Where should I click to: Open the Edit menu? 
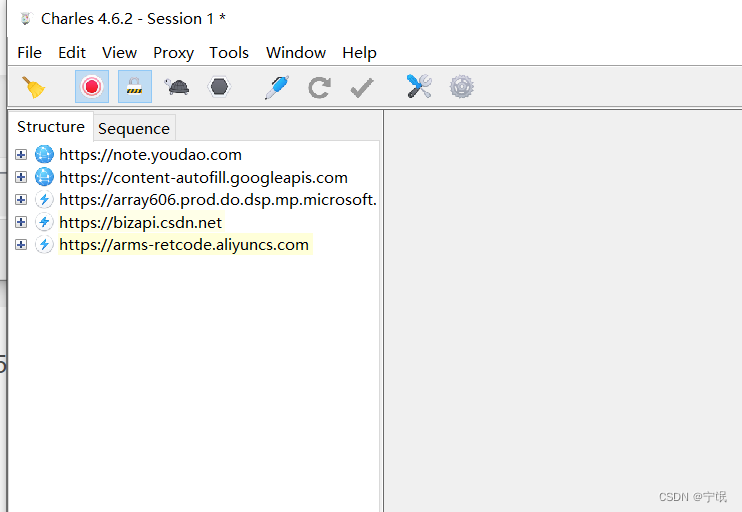pyautogui.click(x=72, y=53)
